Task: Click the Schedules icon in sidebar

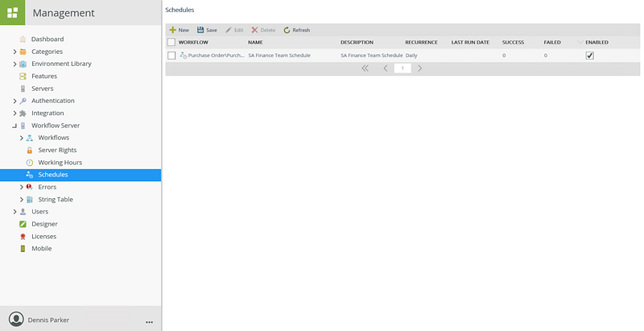Action: click(x=30, y=175)
